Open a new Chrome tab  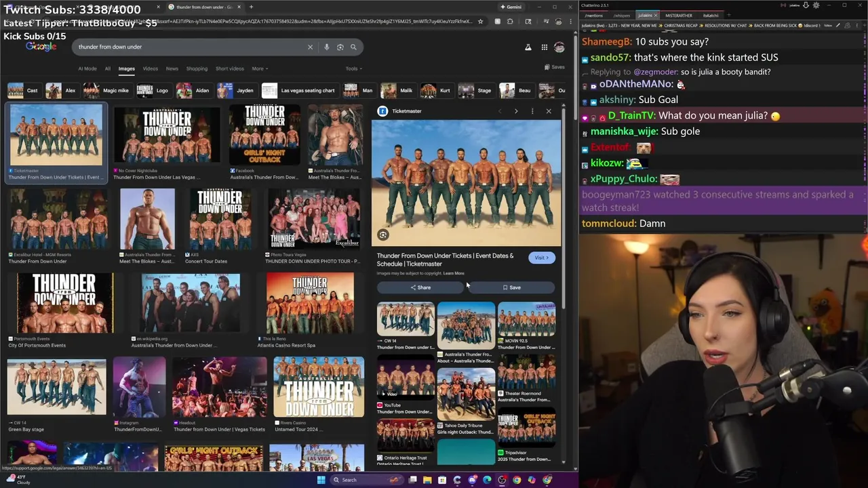[251, 7]
